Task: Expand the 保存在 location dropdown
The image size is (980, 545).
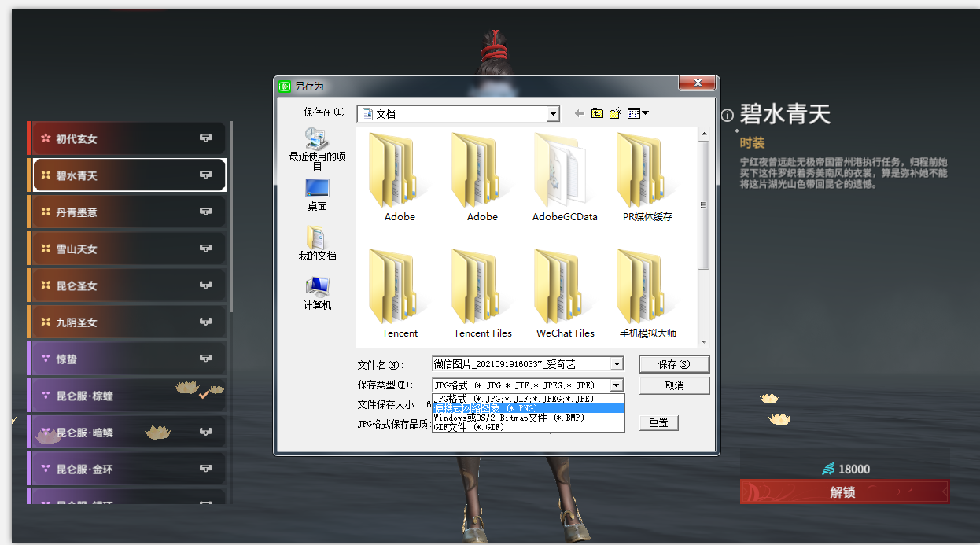Action: click(554, 114)
